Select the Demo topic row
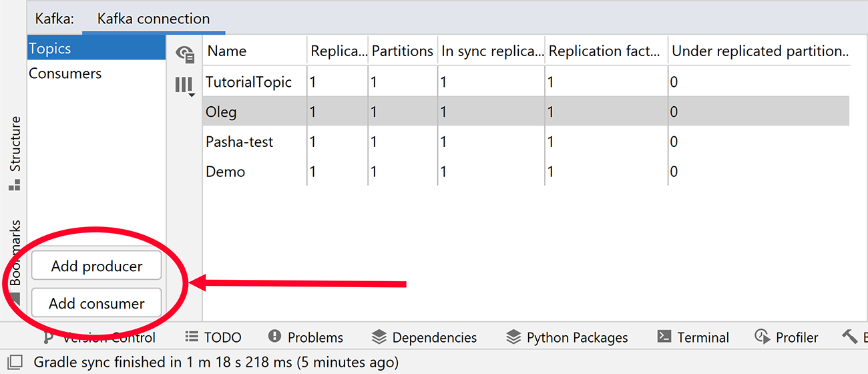868x374 pixels. [x=526, y=172]
